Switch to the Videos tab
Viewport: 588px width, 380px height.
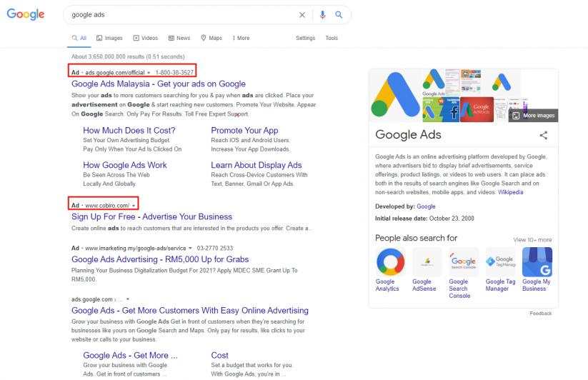tap(146, 39)
